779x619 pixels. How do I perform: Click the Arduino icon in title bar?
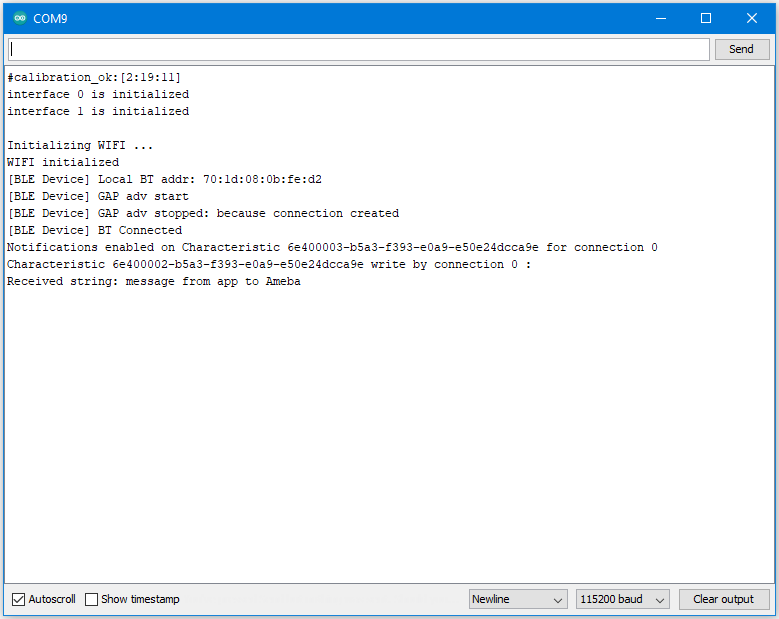tap(20, 18)
